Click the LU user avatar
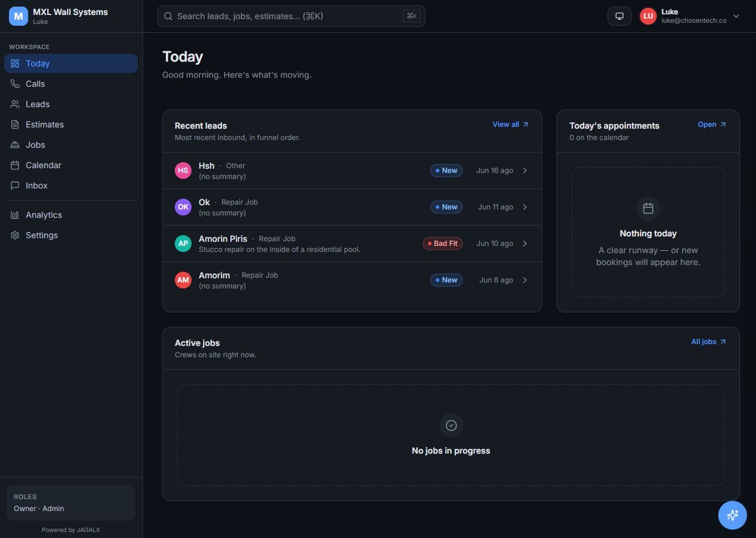756x538 pixels. coord(648,16)
